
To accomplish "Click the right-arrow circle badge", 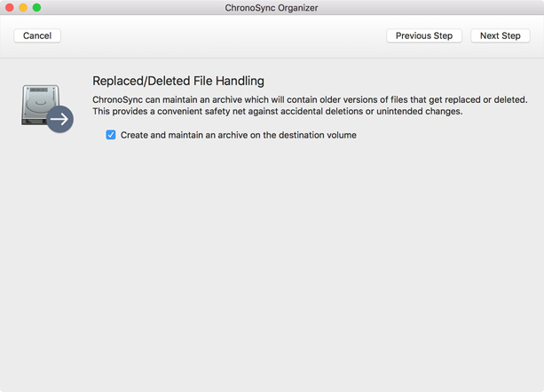I will point(59,119).
